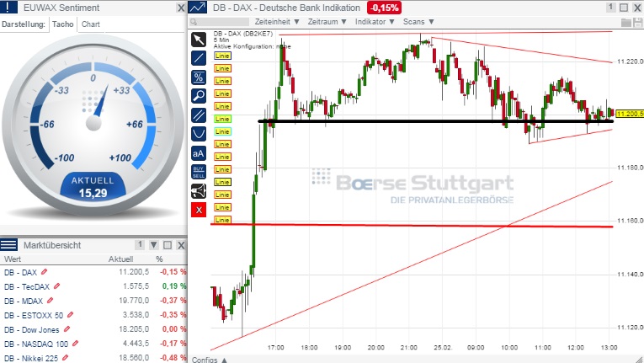644x363 pixels.
Task: Select the arrow pointer tool
Action: [199, 40]
